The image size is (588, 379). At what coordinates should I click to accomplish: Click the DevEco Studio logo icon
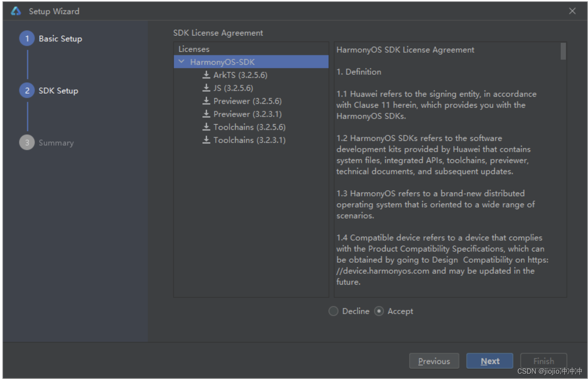tap(16, 11)
